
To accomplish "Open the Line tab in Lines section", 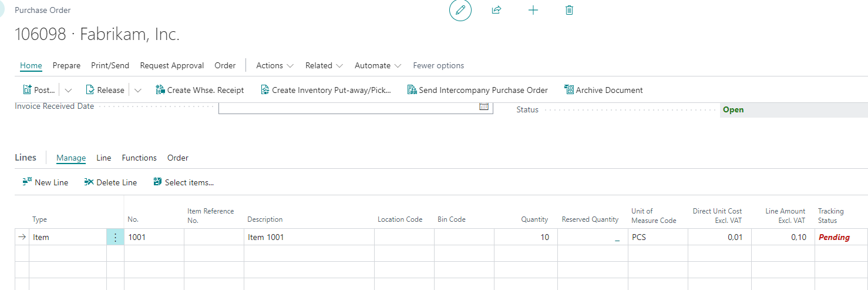I will click(104, 158).
